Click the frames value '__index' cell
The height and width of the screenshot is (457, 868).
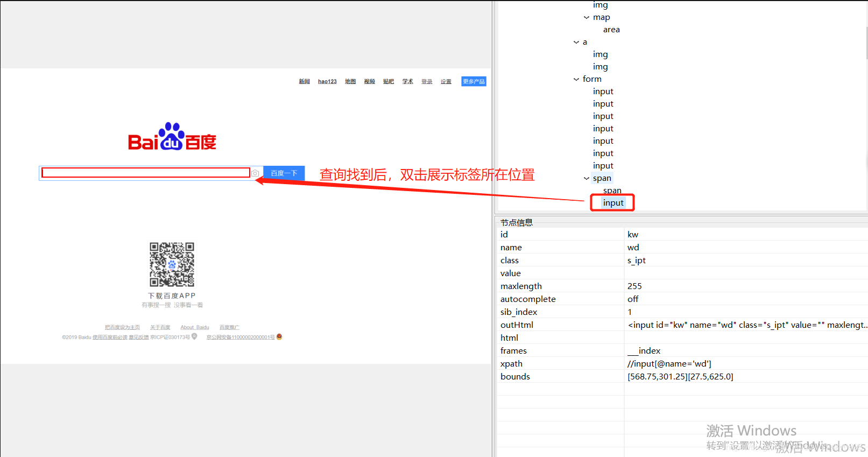pyautogui.click(x=746, y=351)
